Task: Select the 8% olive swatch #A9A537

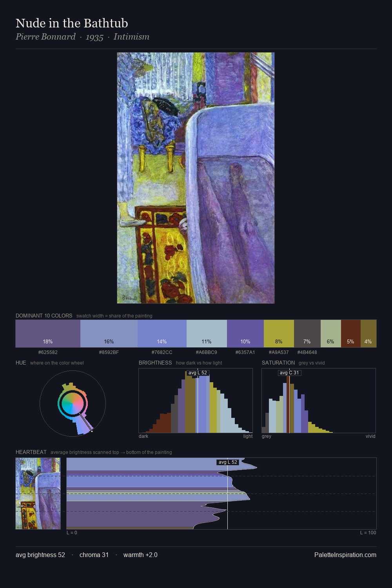Action: click(279, 334)
